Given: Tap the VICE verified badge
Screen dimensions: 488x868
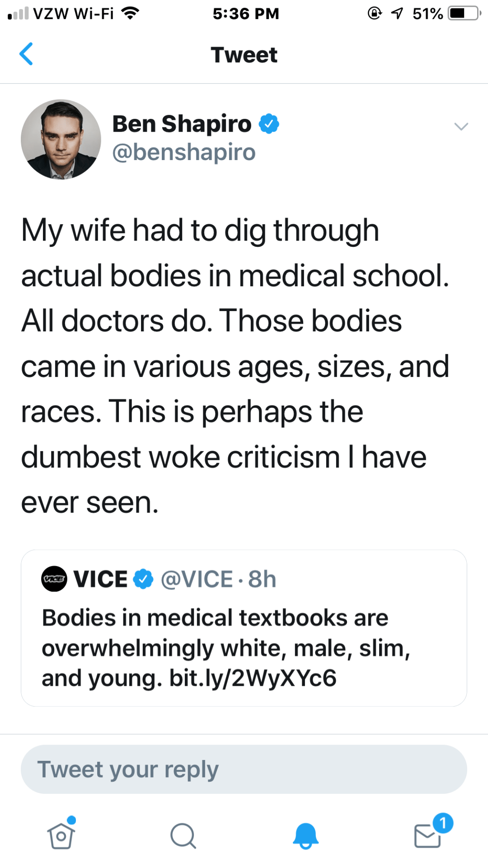Looking at the screenshot, I should click(x=144, y=579).
